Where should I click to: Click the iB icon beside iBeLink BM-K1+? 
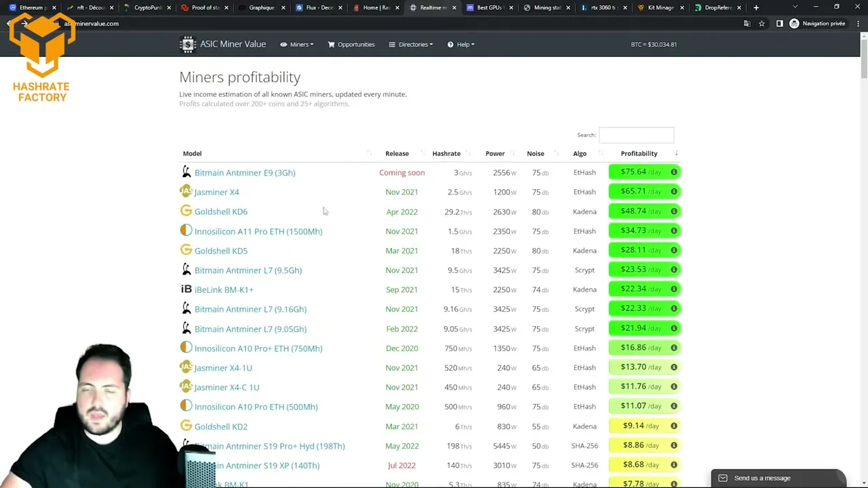pyautogui.click(x=186, y=289)
